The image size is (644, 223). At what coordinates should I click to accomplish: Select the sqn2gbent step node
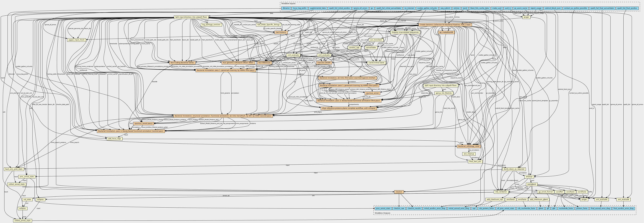click(x=531, y=184)
